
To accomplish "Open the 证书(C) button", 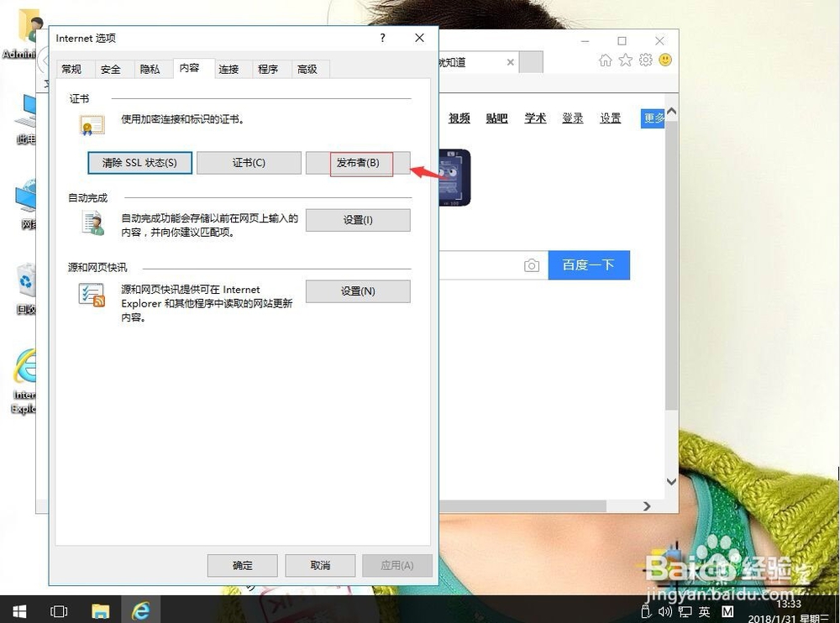I will (x=249, y=163).
